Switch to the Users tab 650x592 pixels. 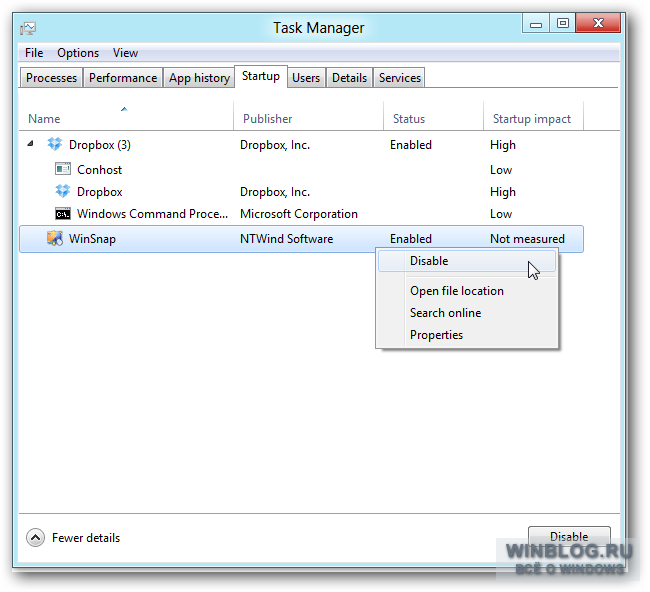pyautogui.click(x=306, y=78)
